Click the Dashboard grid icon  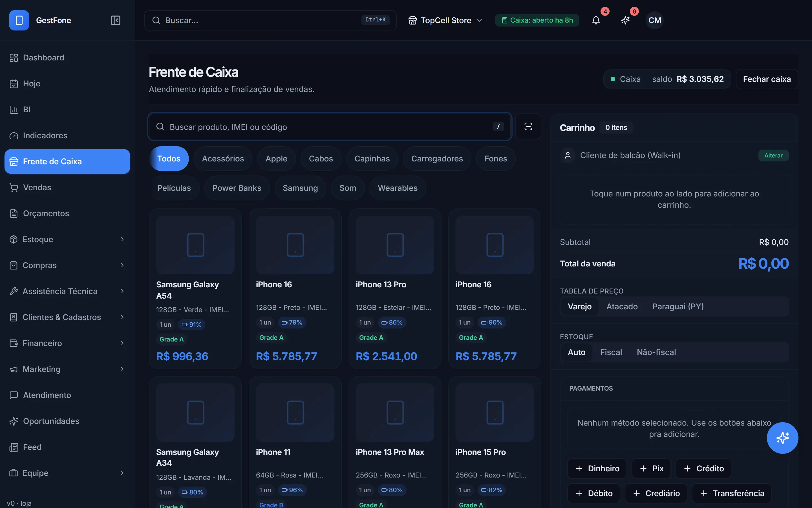(x=14, y=58)
